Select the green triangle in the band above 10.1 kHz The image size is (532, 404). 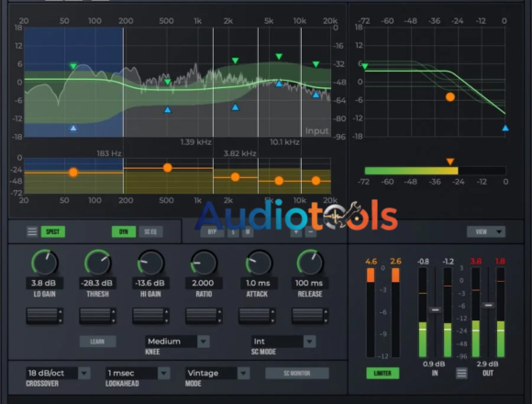click(316, 64)
